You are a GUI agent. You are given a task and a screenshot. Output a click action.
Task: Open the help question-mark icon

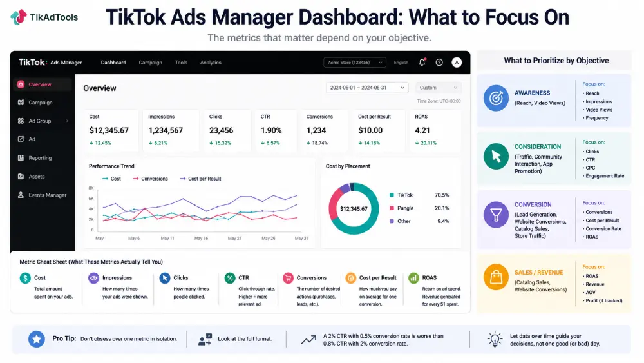[x=439, y=63]
